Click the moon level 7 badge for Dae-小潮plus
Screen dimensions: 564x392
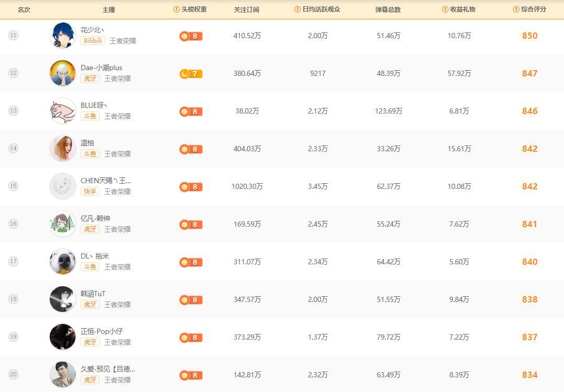[191, 74]
